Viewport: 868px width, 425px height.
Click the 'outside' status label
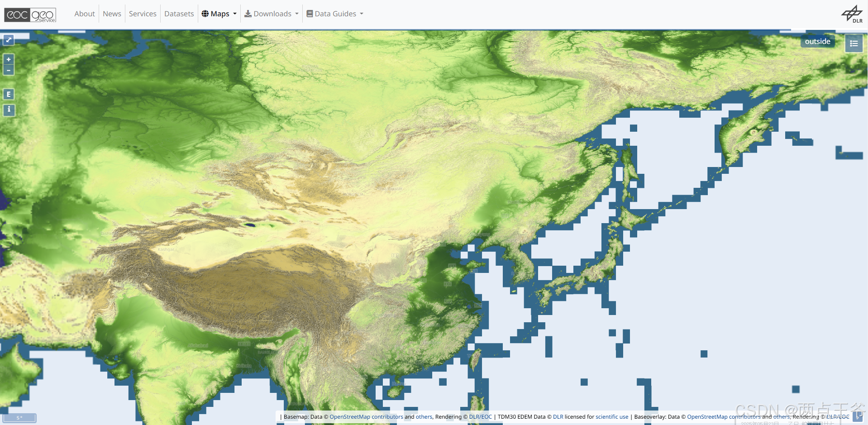817,41
